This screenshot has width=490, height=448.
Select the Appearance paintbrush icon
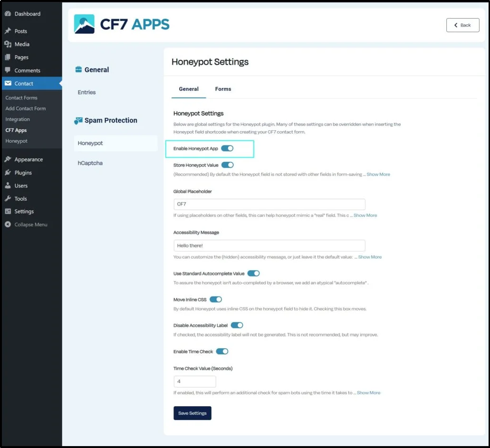(8, 159)
